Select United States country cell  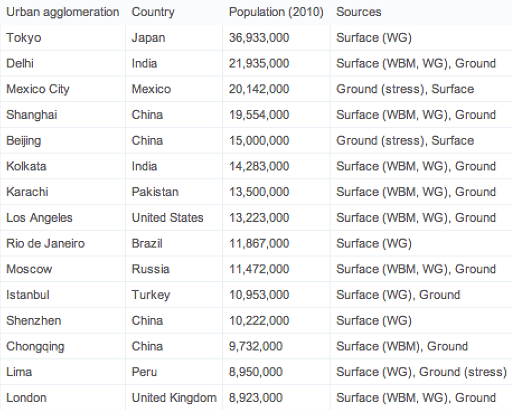pyautogui.click(x=167, y=218)
